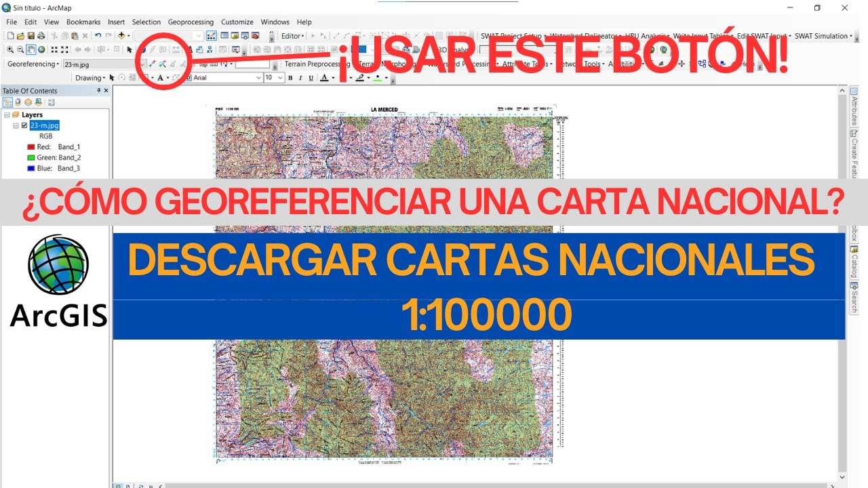868x488 pixels.
Task: Open the Editor Toolbar icon
Action: (x=211, y=36)
